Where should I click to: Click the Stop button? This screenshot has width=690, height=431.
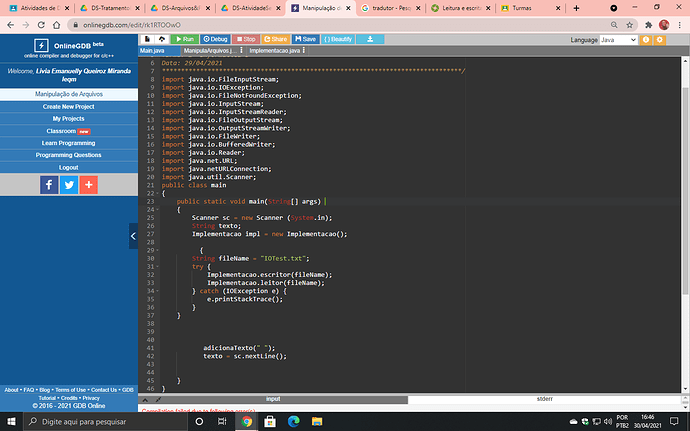pos(246,39)
